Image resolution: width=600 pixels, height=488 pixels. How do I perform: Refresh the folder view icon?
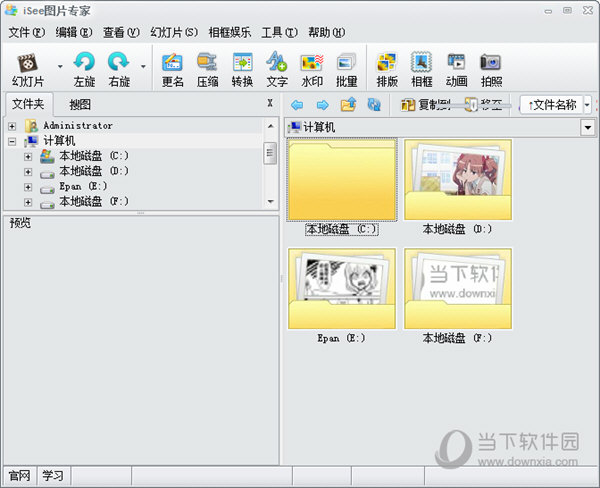coord(374,104)
